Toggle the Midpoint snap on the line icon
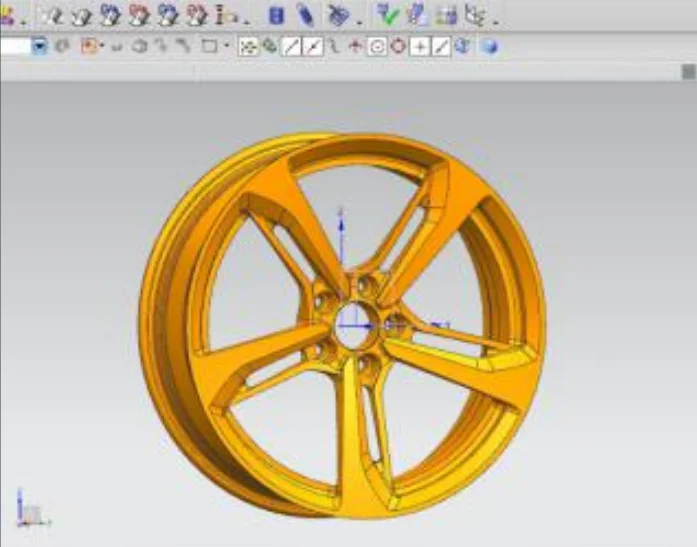 312,46
